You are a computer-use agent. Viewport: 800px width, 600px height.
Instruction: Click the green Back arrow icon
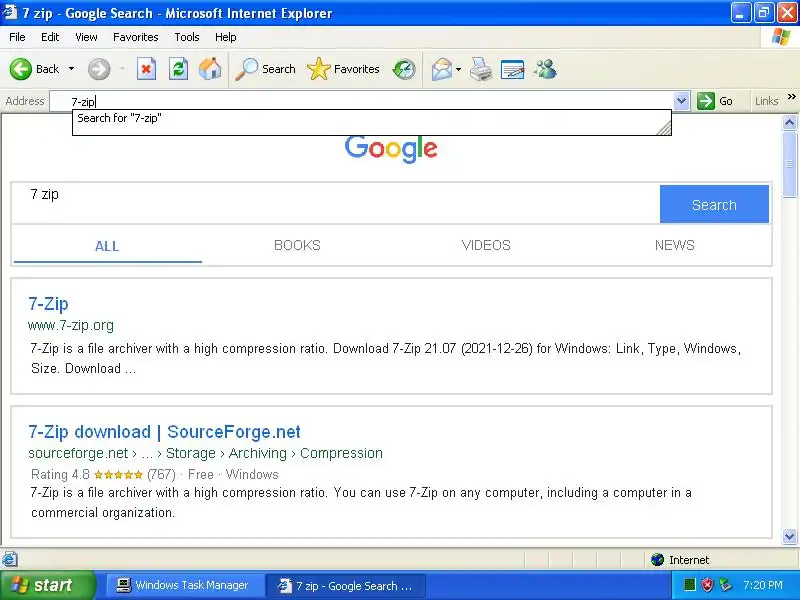(x=20, y=69)
